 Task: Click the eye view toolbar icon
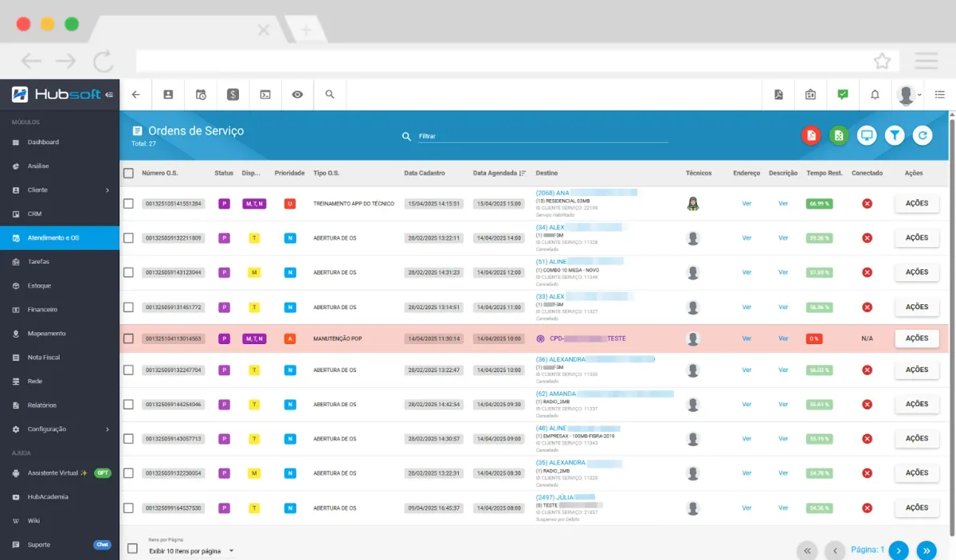(x=297, y=95)
